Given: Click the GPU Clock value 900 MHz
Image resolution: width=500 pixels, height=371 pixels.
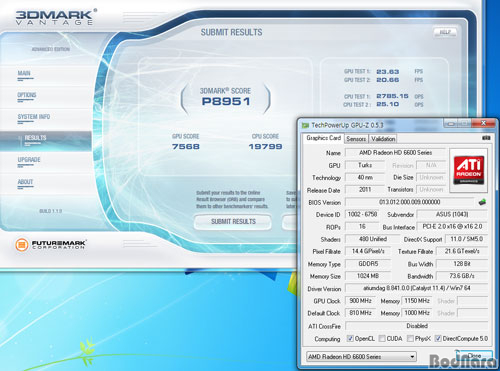Looking at the screenshot, I should (360, 301).
